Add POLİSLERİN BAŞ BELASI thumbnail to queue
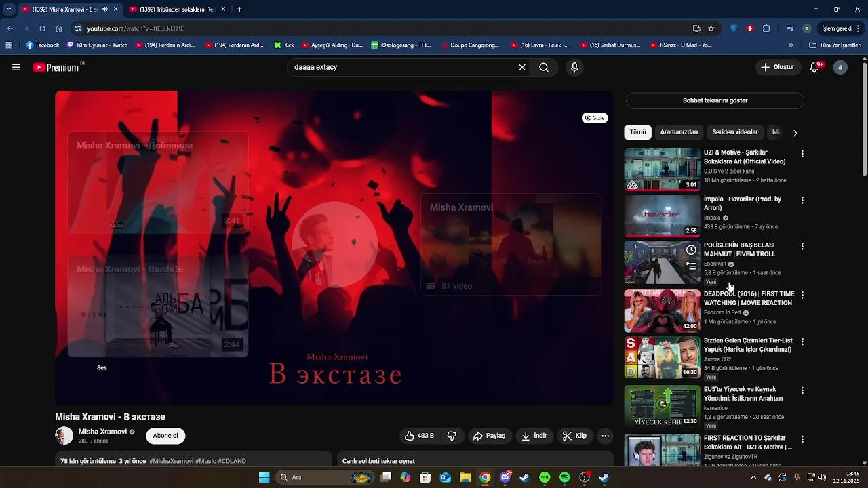The width and height of the screenshot is (868, 488). 691,266
